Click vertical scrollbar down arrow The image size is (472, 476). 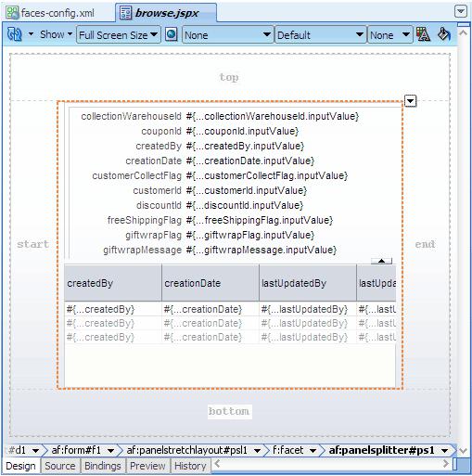coord(464,451)
